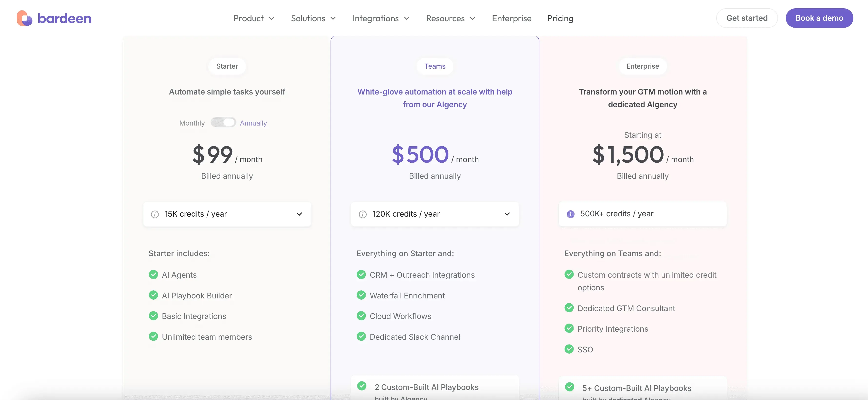Open the 15K credits / year dropdown

[227, 214]
